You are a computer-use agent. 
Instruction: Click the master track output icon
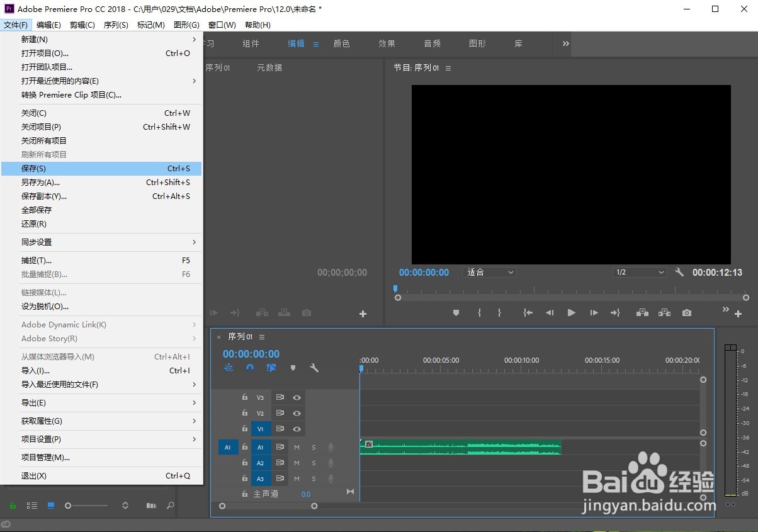351,492
